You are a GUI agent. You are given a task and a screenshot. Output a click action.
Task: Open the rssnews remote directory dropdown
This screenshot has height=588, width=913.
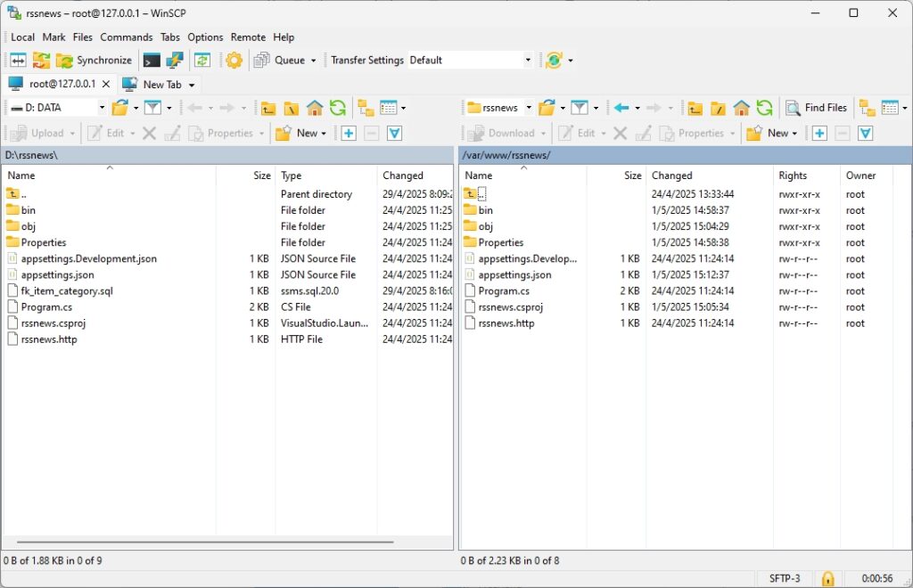[529, 108]
